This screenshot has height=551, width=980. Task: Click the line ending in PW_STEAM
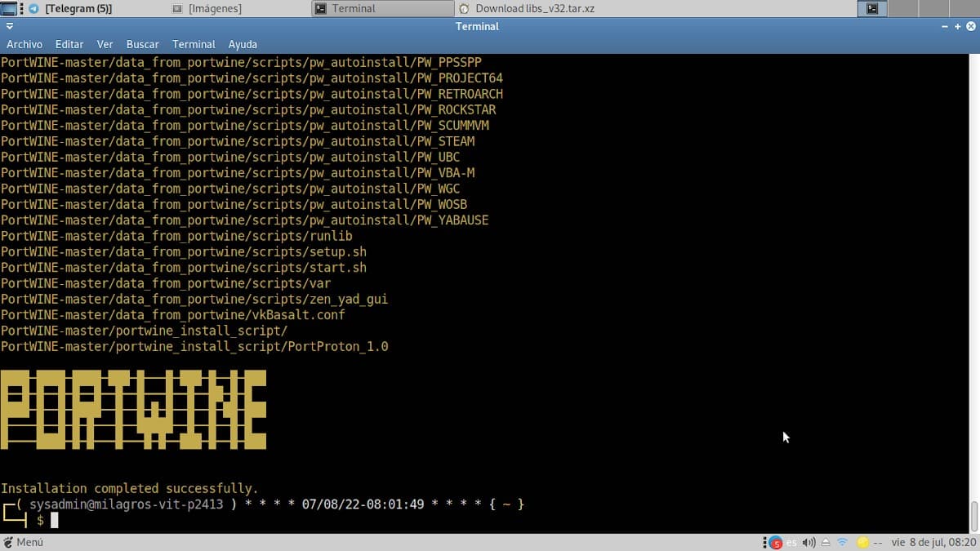coord(238,141)
